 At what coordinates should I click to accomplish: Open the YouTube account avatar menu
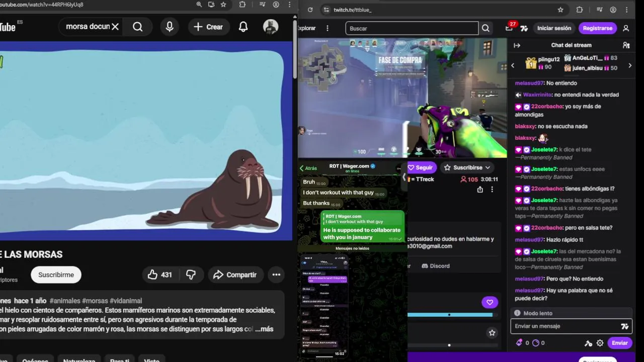[271, 27]
